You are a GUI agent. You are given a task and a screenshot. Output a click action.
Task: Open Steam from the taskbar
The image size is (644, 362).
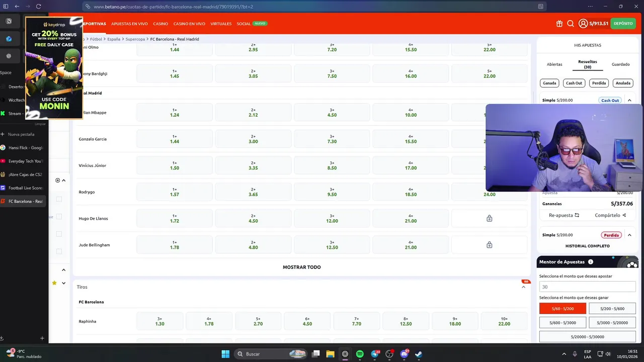[419, 354]
